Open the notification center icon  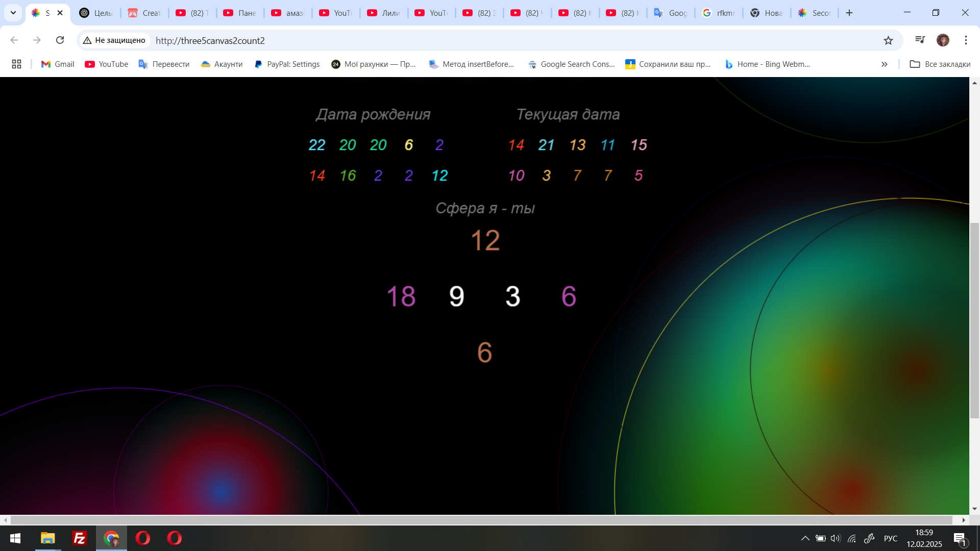coord(960,538)
